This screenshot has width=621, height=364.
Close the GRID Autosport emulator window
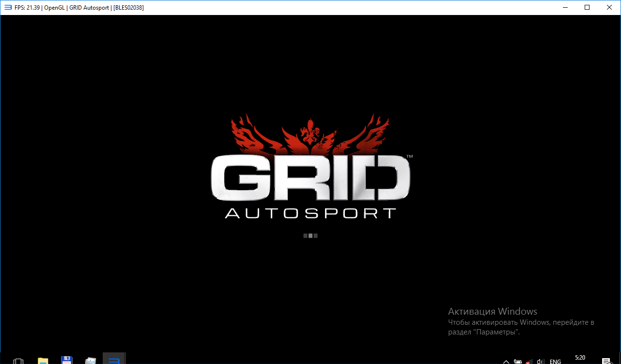point(609,8)
